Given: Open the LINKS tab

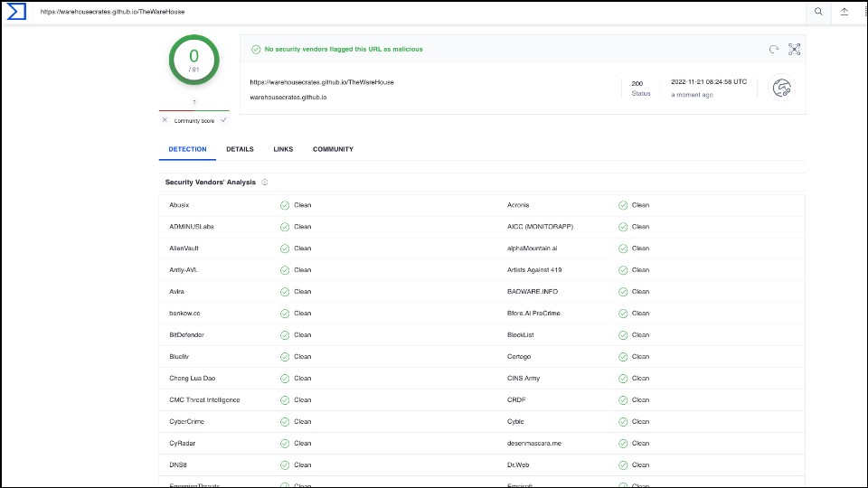Looking at the screenshot, I should click(283, 149).
